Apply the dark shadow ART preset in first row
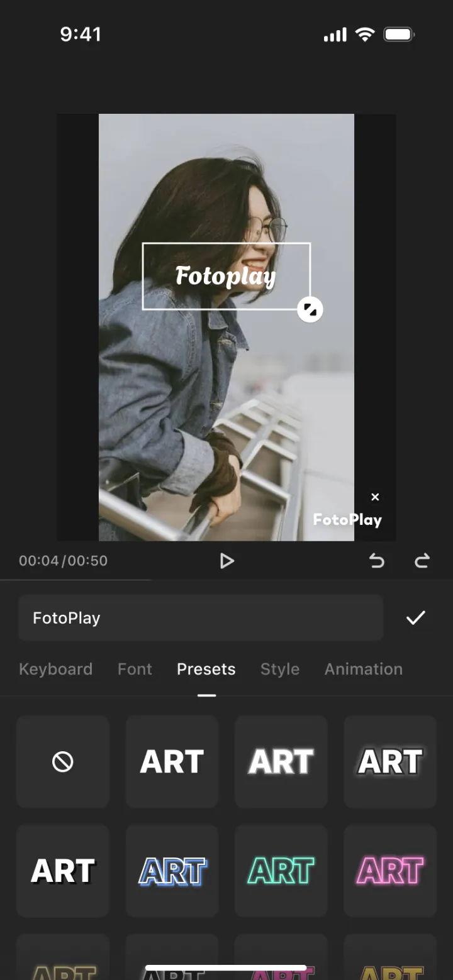Image resolution: width=453 pixels, height=980 pixels. (x=390, y=762)
